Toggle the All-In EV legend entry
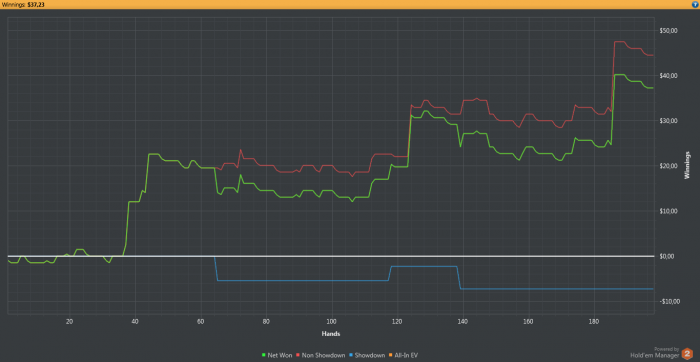The width and height of the screenshot is (700, 362). 403,355
